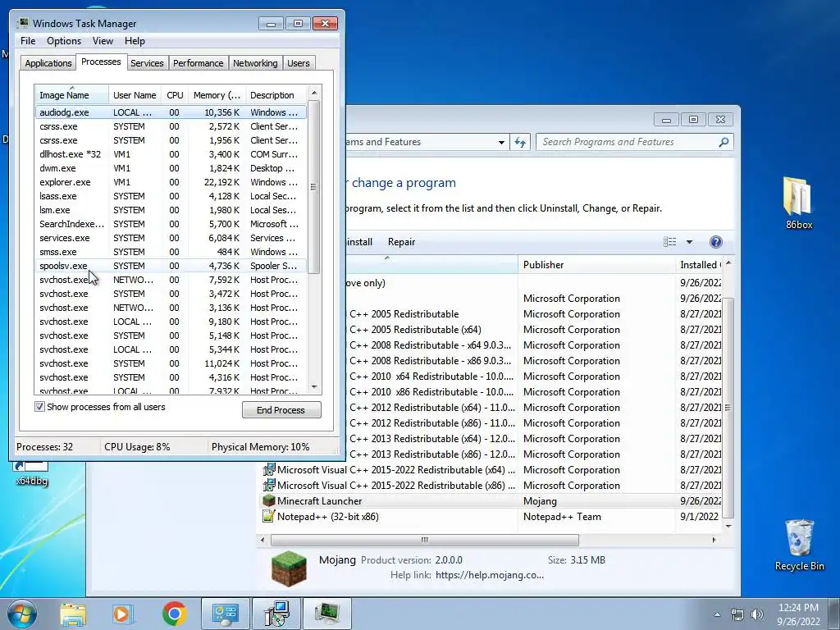Select the dllhost.exe *32 process
The width and height of the screenshot is (840, 630).
(171, 154)
